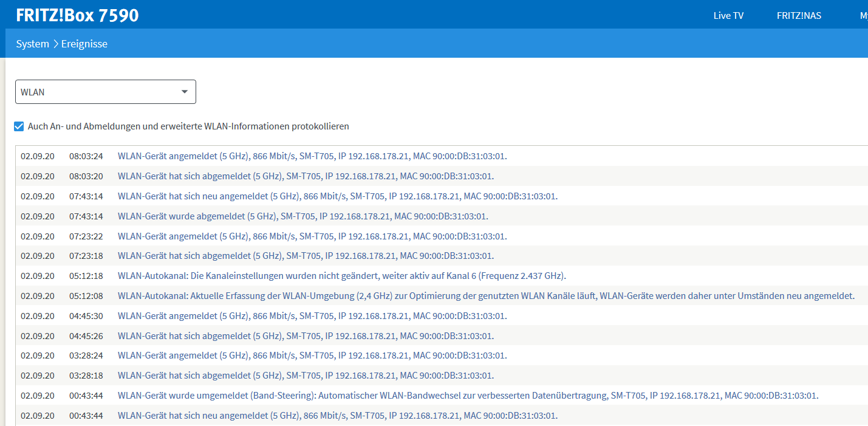Select the 04:45:26 abgemeldet event row
This screenshot has height=426, width=868.
(x=442, y=335)
